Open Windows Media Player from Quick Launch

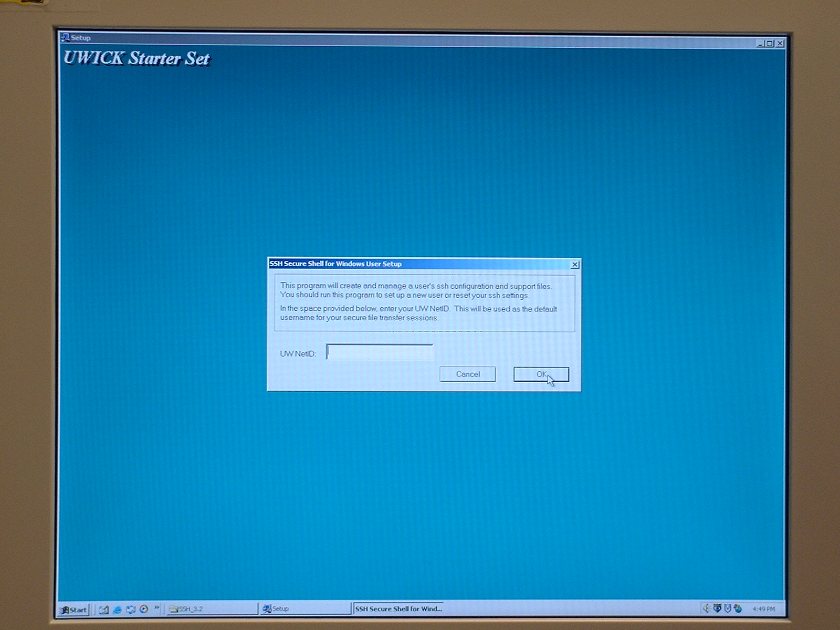point(144,610)
